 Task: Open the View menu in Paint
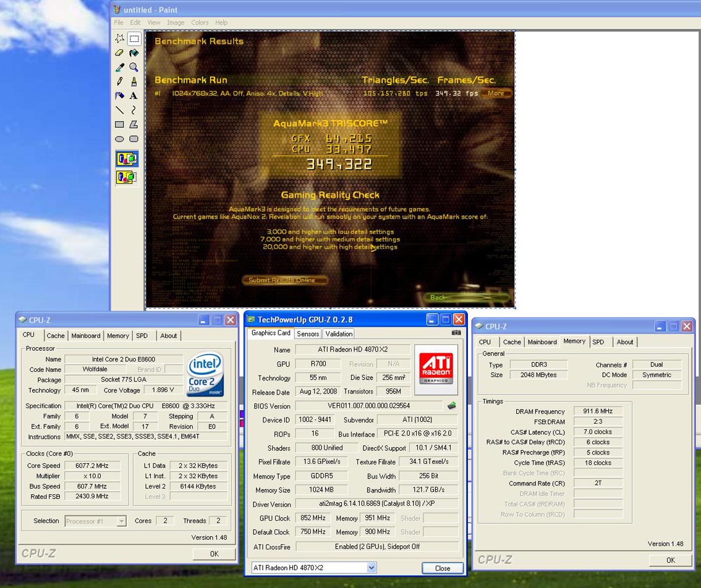pos(154,22)
